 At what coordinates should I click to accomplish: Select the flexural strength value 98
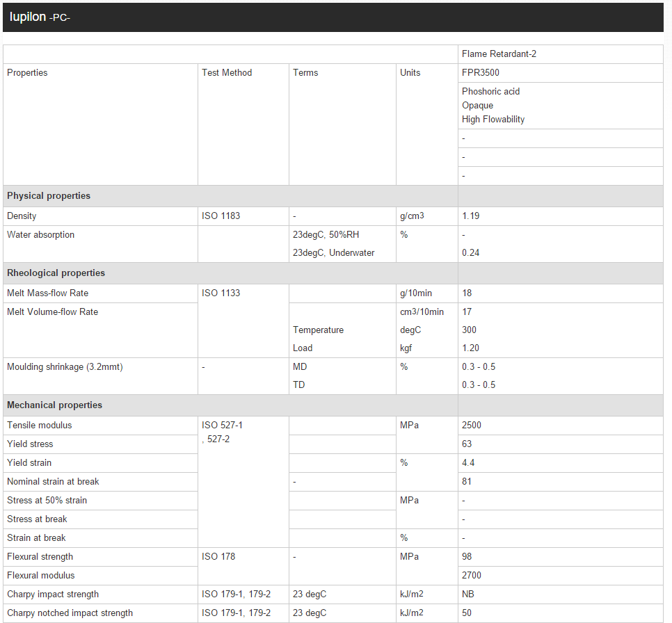(x=467, y=556)
